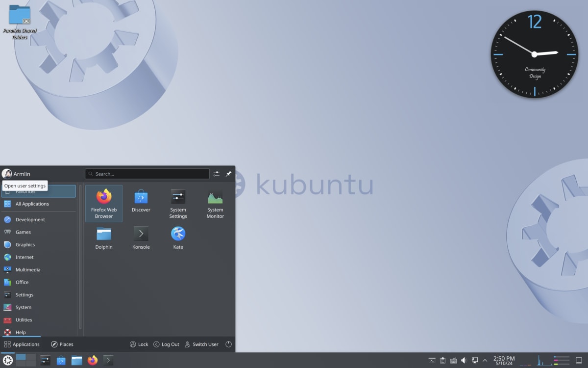The height and width of the screenshot is (368, 588).
Task: Launch Firefox from the taskbar
Action: click(92, 361)
